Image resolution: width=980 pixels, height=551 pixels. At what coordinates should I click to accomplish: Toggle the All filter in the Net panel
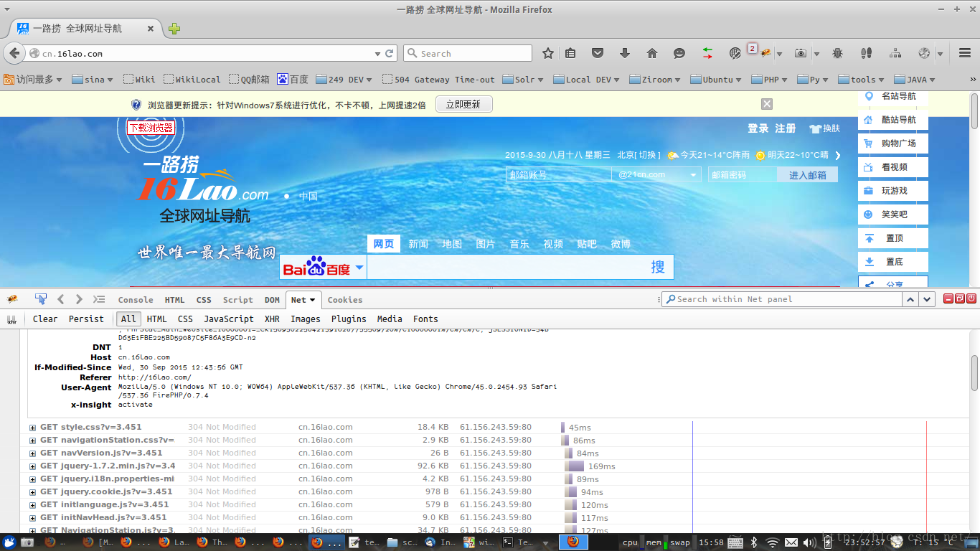point(128,319)
